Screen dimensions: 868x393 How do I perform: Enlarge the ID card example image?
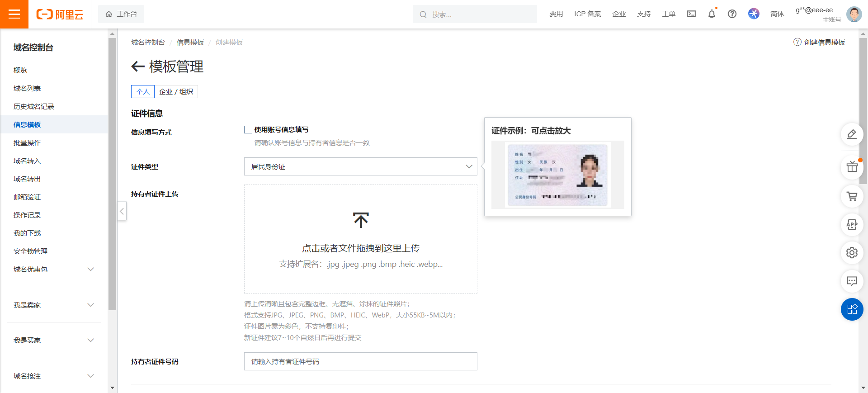(x=557, y=175)
